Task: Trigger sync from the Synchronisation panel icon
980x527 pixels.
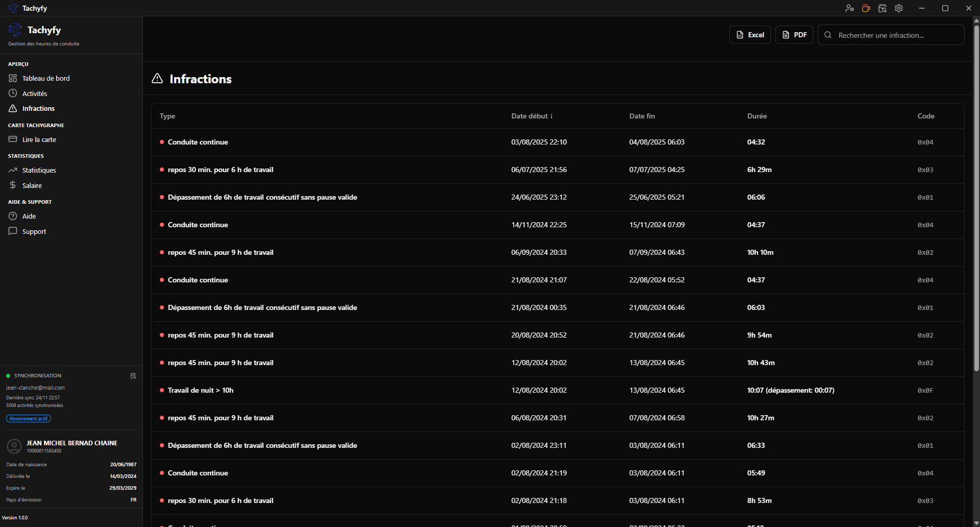Action: 133,376
